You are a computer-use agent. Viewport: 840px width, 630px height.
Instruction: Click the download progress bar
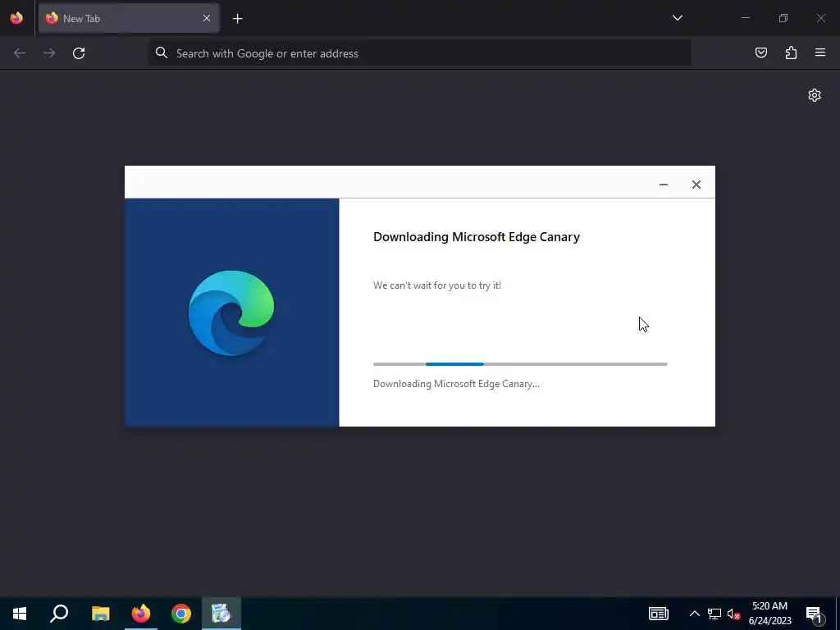tap(520, 364)
